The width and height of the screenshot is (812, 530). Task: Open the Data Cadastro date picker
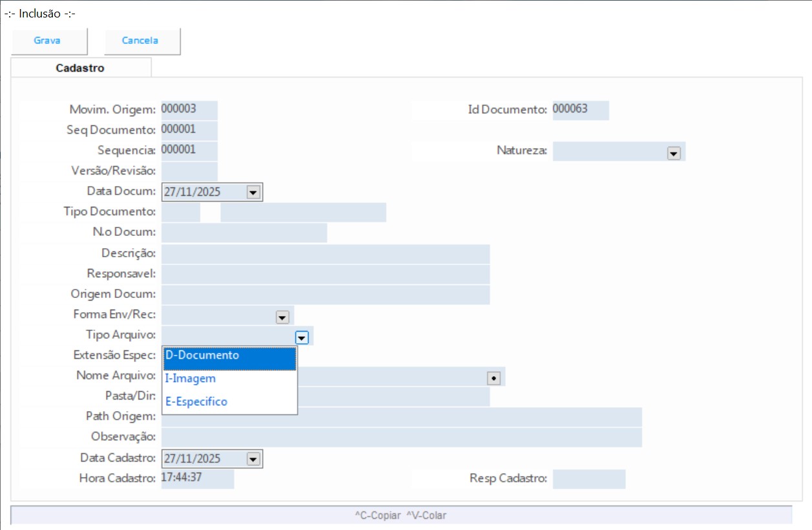tap(253, 459)
